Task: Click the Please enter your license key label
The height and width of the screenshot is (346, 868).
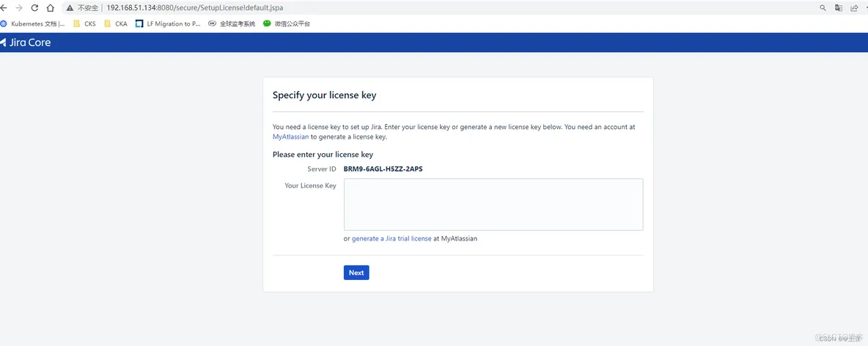Action: point(323,155)
